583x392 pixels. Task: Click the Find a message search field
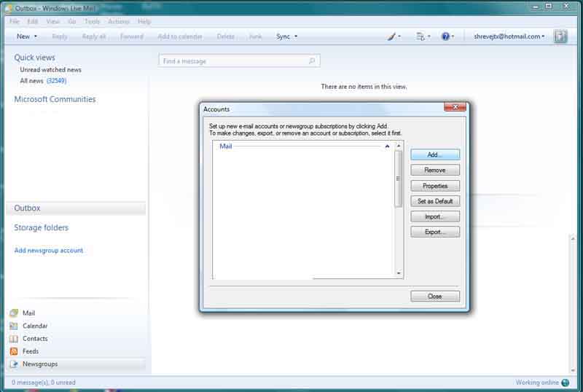[x=239, y=60]
